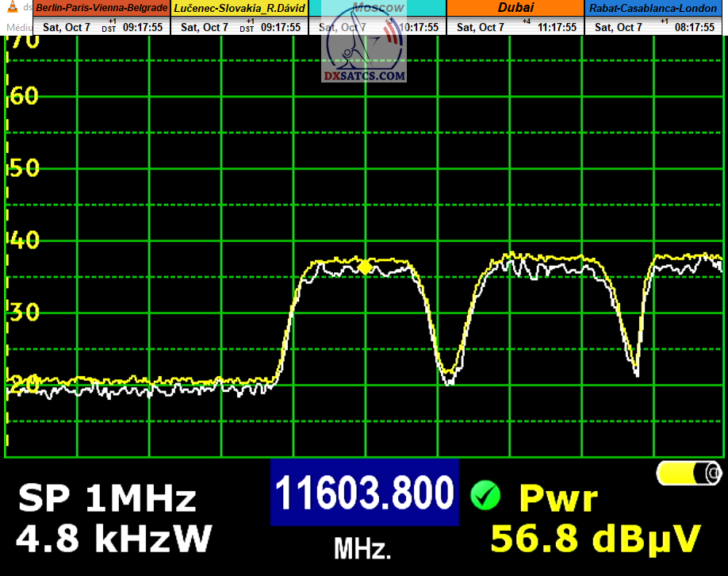
Task: Open the Rabat-Casablanca-London clock tab
Action: coord(653,9)
